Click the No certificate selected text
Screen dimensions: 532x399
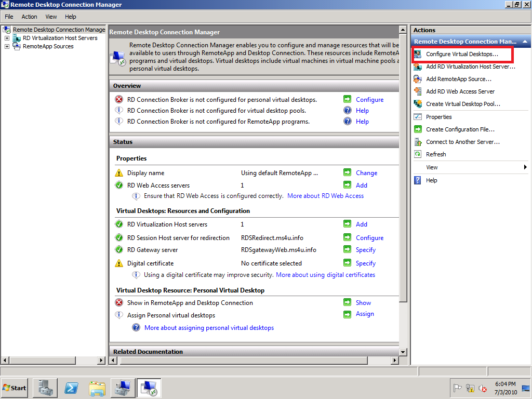coord(271,263)
